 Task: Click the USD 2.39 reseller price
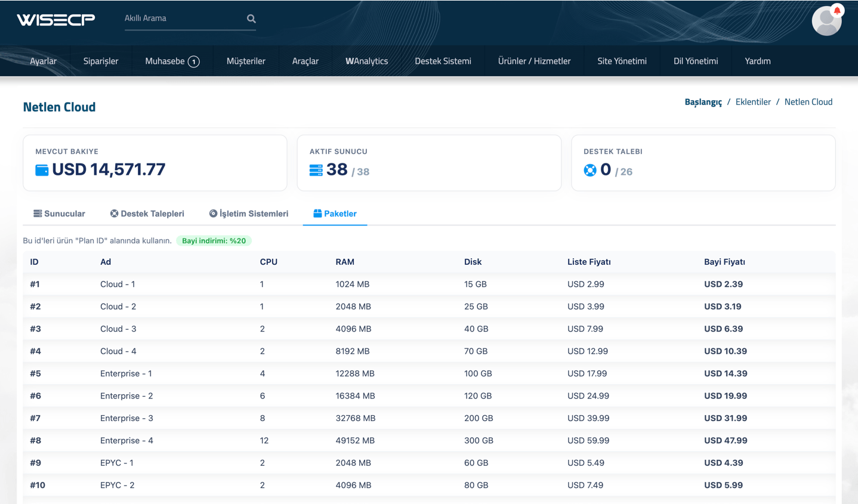click(x=723, y=285)
